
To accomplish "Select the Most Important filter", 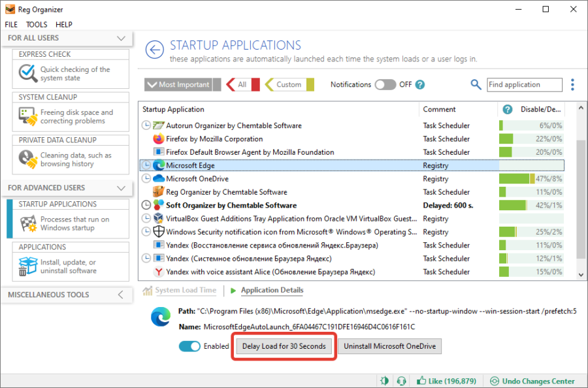I will coord(178,85).
